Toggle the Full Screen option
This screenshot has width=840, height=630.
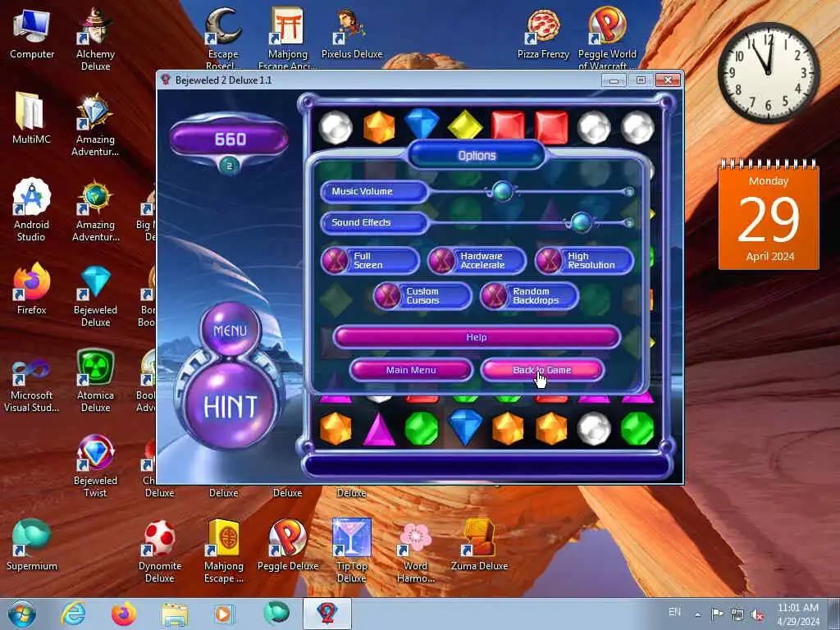coord(370,260)
